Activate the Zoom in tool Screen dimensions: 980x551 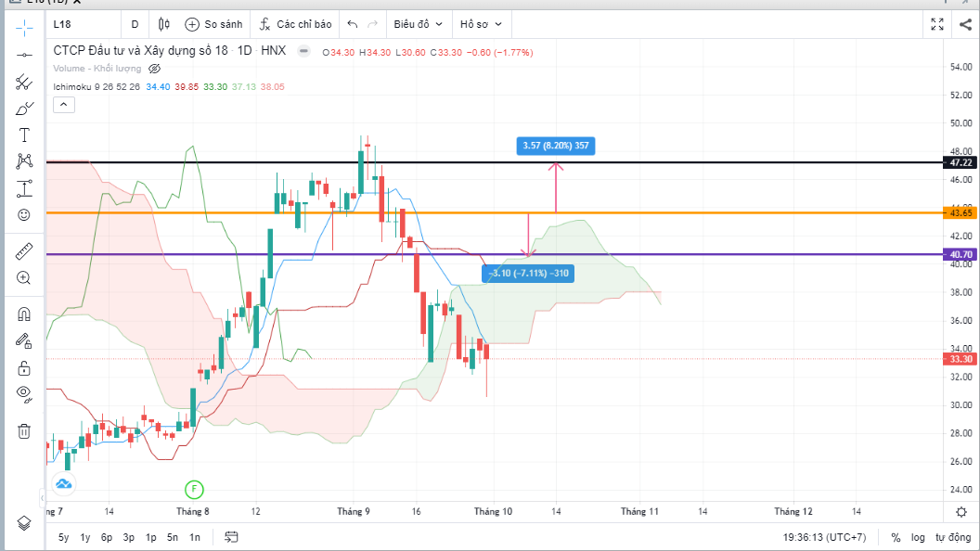point(24,278)
